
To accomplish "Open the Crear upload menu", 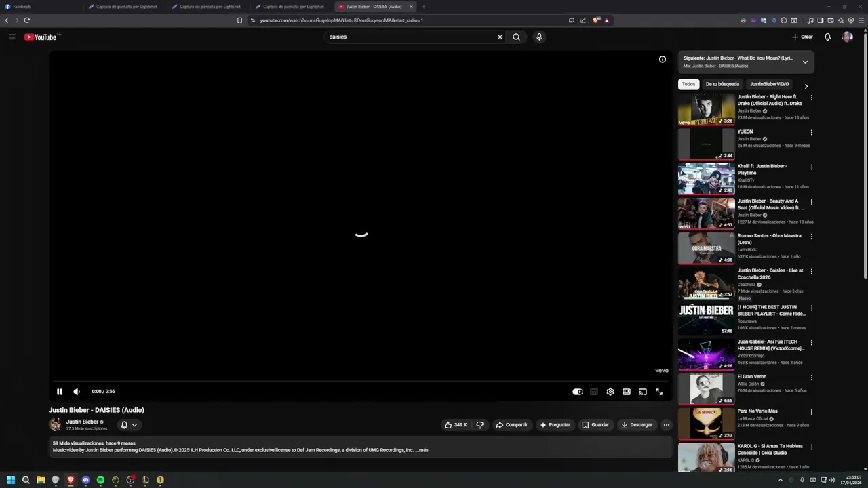I will coord(802,37).
